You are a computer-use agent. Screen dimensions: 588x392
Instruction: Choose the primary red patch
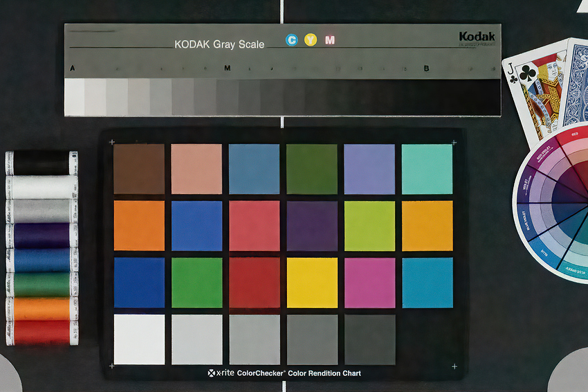[x=255, y=283]
